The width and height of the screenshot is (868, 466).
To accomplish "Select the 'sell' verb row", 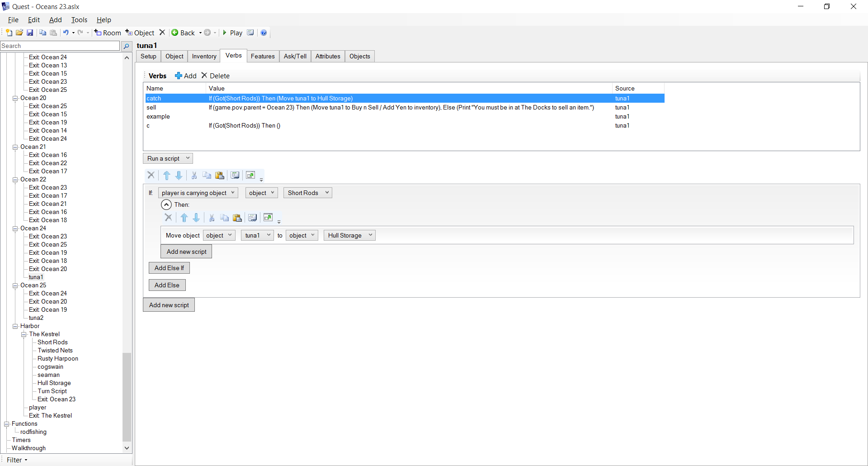I will point(151,107).
